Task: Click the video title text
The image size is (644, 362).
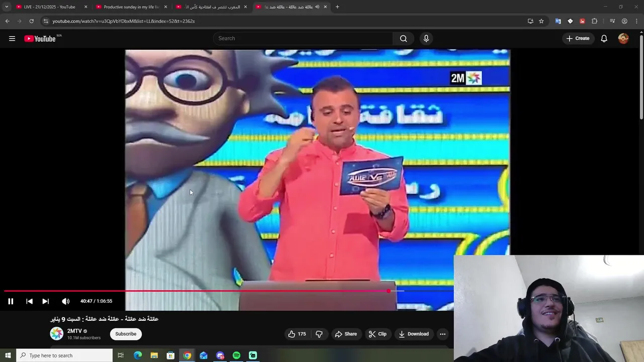Action: (x=104, y=319)
